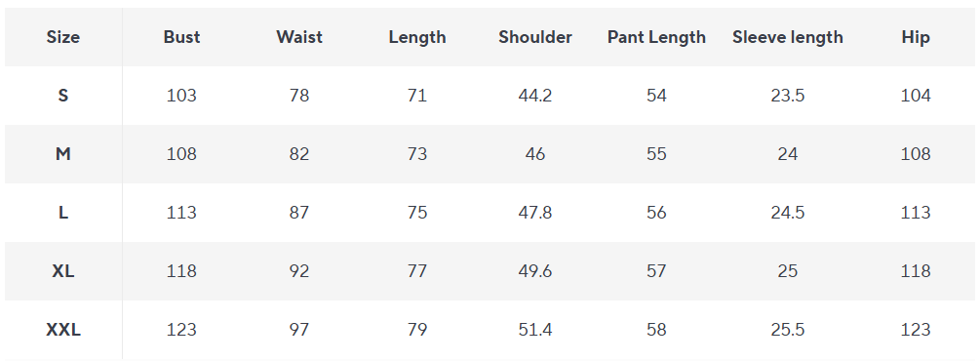Click the Waist column header
This screenshot has width=980, height=361.
pos(299,37)
